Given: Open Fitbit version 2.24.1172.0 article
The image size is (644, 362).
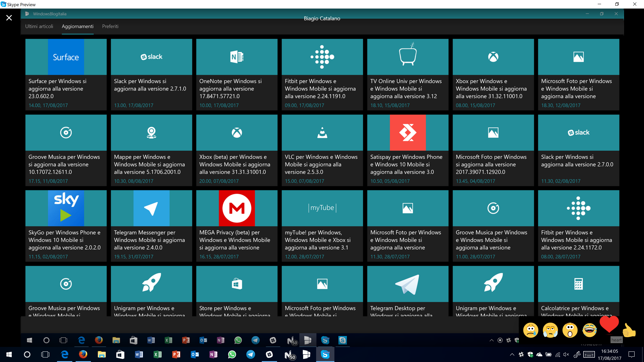Looking at the screenshot, I should tap(578, 226).
